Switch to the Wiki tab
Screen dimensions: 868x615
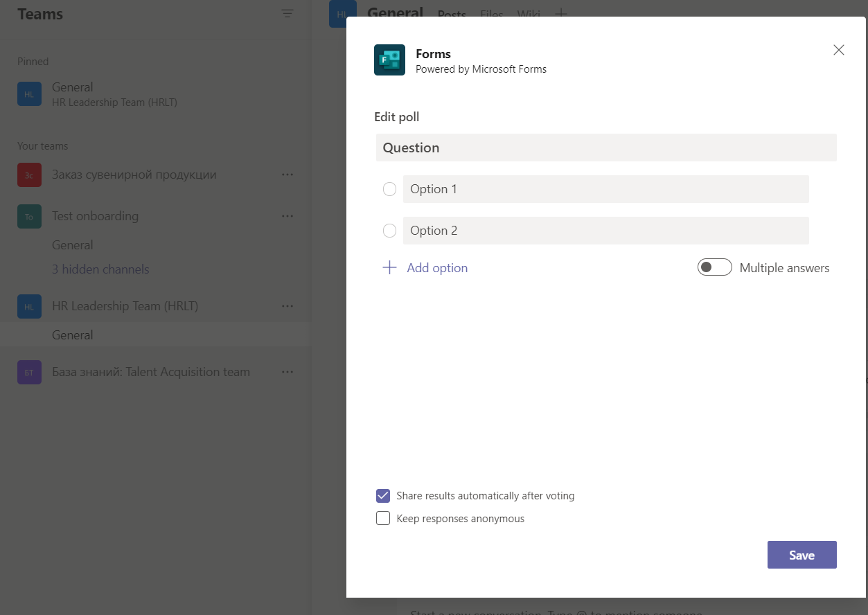pyautogui.click(x=529, y=14)
